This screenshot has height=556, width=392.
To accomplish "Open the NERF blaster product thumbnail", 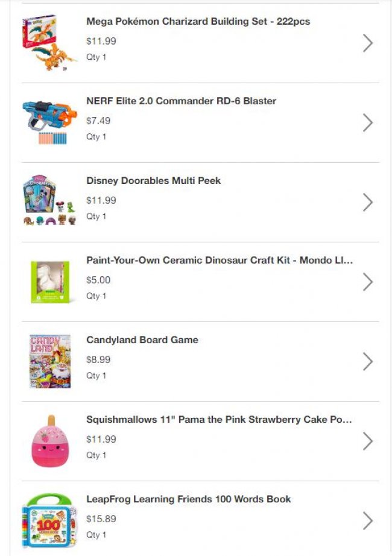I will coord(50,122).
